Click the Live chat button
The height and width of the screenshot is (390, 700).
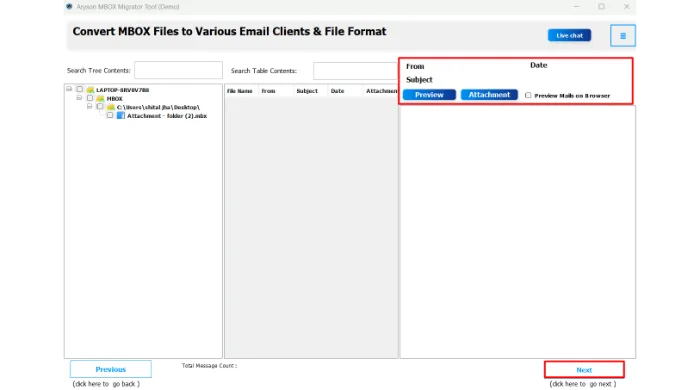point(570,35)
